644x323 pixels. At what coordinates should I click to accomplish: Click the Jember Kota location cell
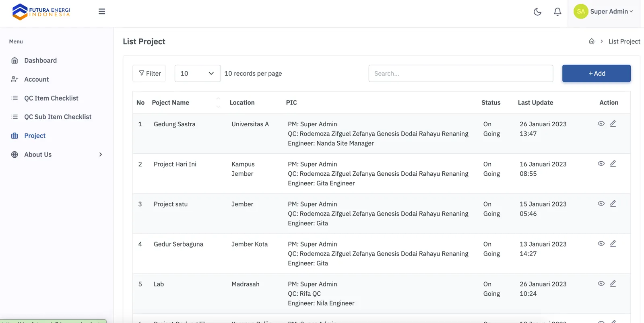coord(250,244)
